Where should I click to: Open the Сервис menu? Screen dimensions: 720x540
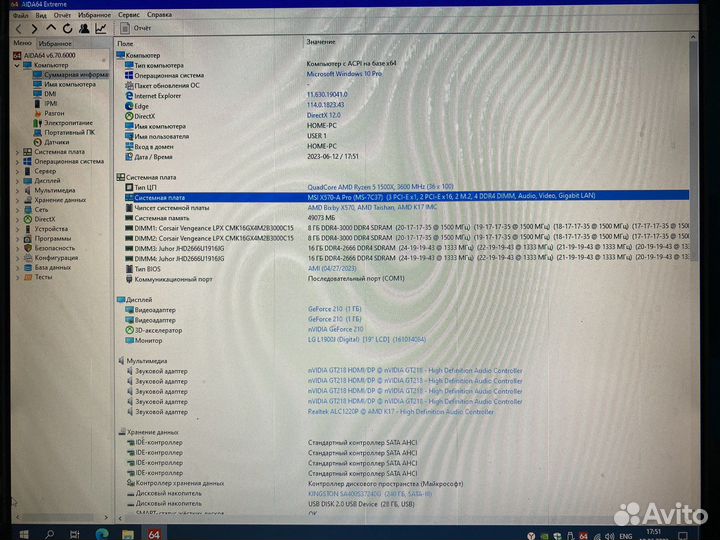pos(129,15)
